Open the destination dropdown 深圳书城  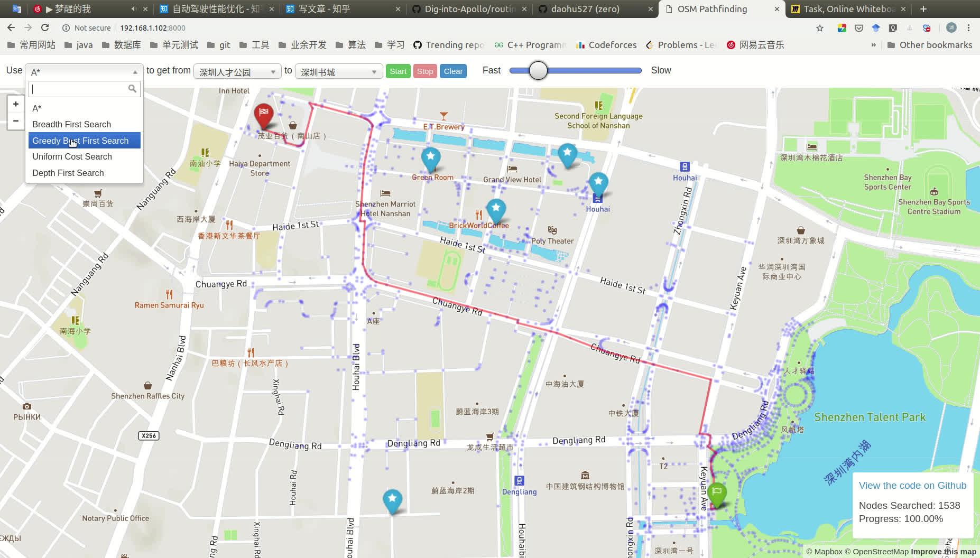(338, 71)
